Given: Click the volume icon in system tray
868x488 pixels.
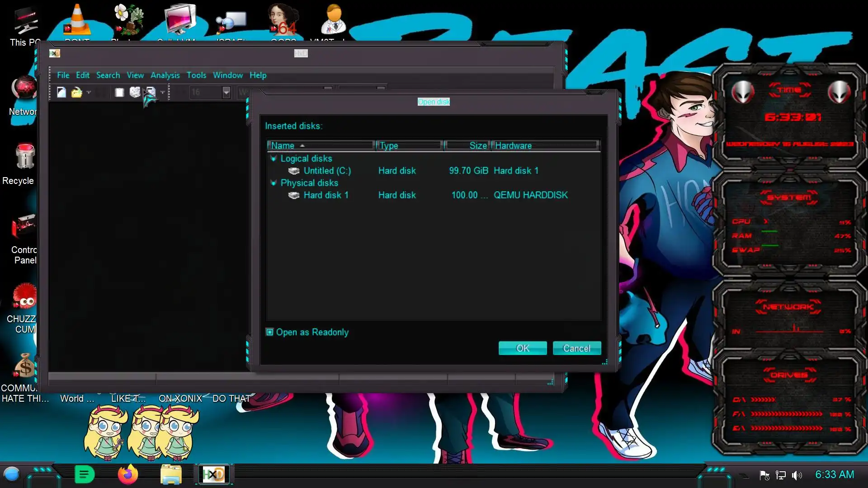Looking at the screenshot, I should [797, 475].
